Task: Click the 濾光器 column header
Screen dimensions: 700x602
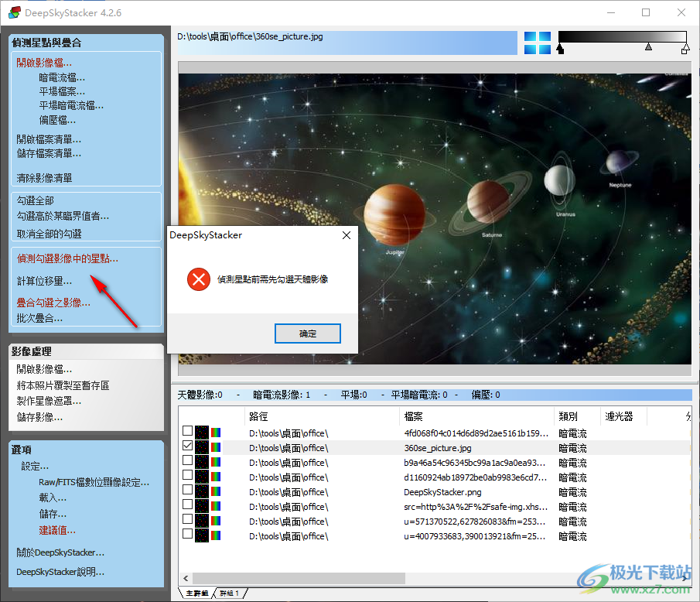Action: coord(623,416)
